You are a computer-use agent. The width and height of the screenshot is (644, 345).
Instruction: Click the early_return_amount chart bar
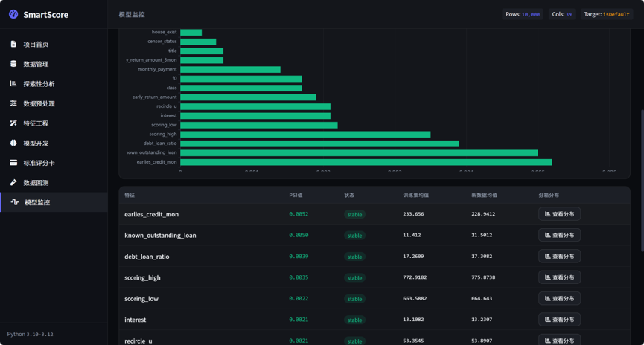click(248, 97)
